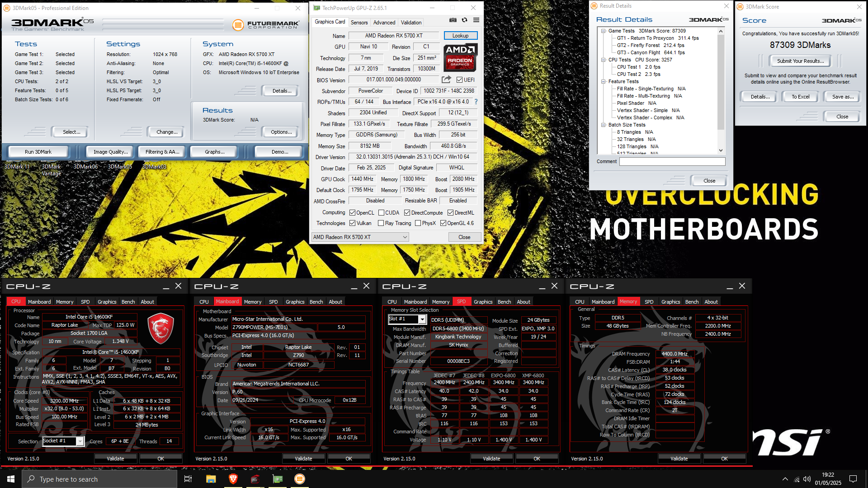Viewport: 868px width, 488px height.
Task: Toggle the UEFI checkbox in GPU-Z
Action: coord(459,80)
